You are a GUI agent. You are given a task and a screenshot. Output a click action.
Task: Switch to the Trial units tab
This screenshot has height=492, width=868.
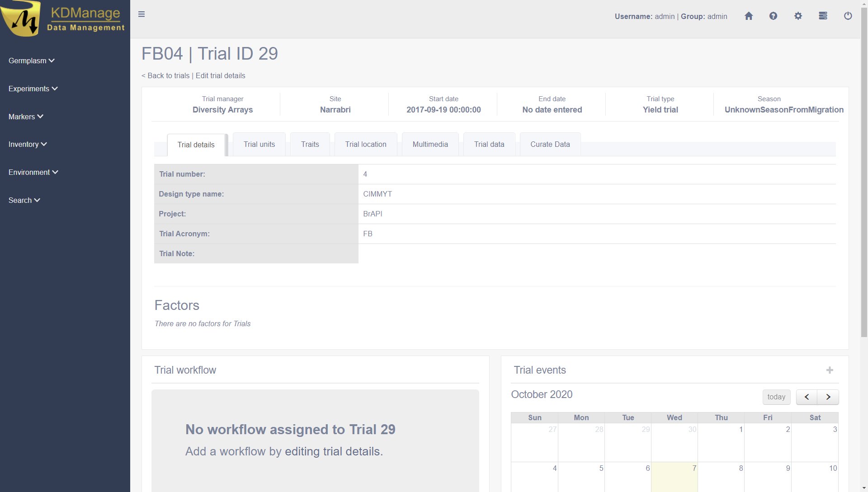pos(259,144)
